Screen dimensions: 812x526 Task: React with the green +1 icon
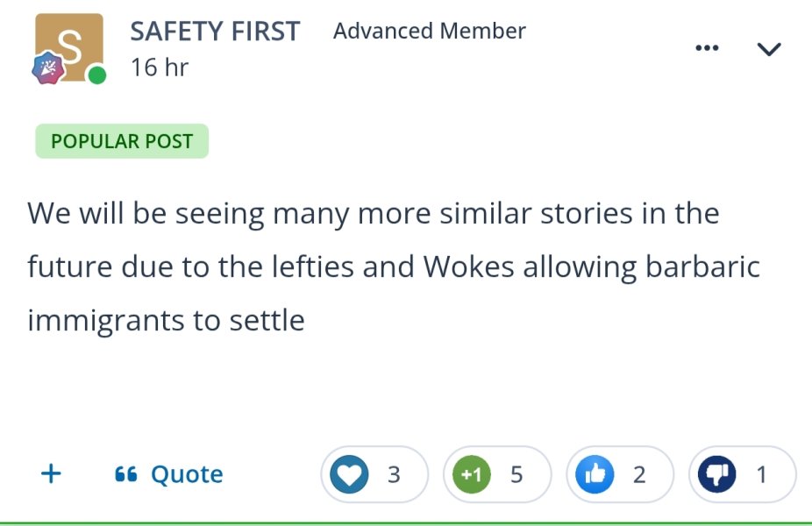[471, 474]
